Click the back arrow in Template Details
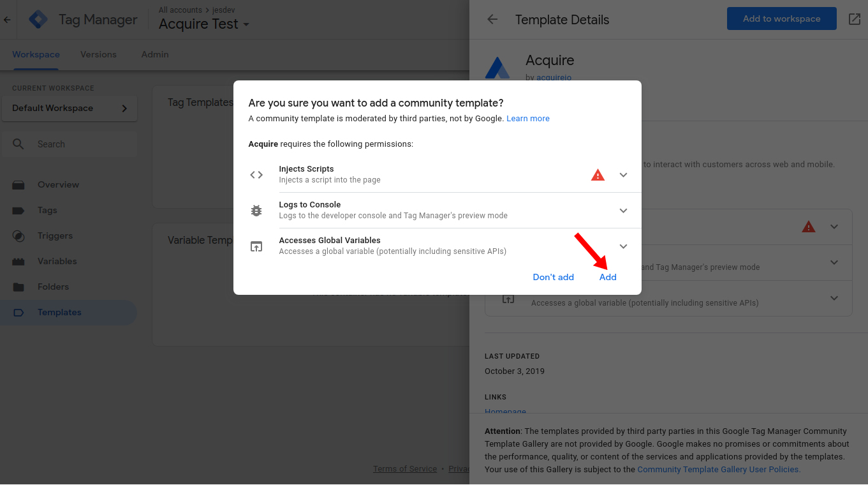The image size is (868, 485). pos(492,19)
